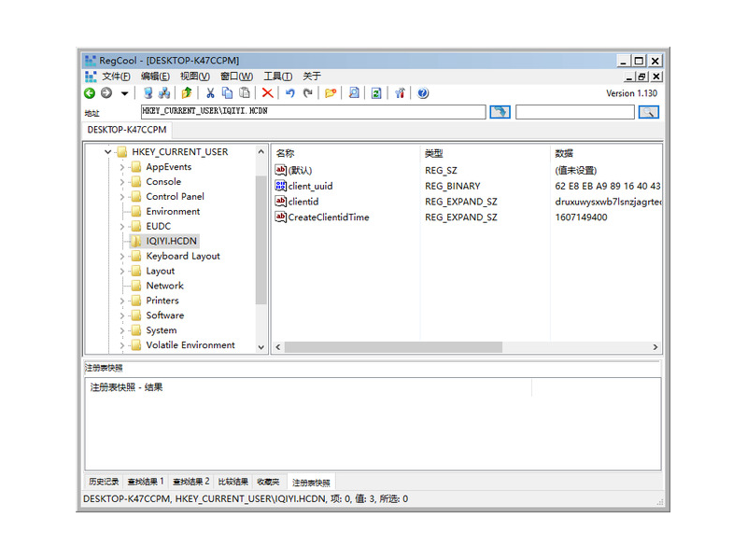This screenshot has height=560, width=747.
Task: Click the Paste clipboard icon
Action: 245,93
